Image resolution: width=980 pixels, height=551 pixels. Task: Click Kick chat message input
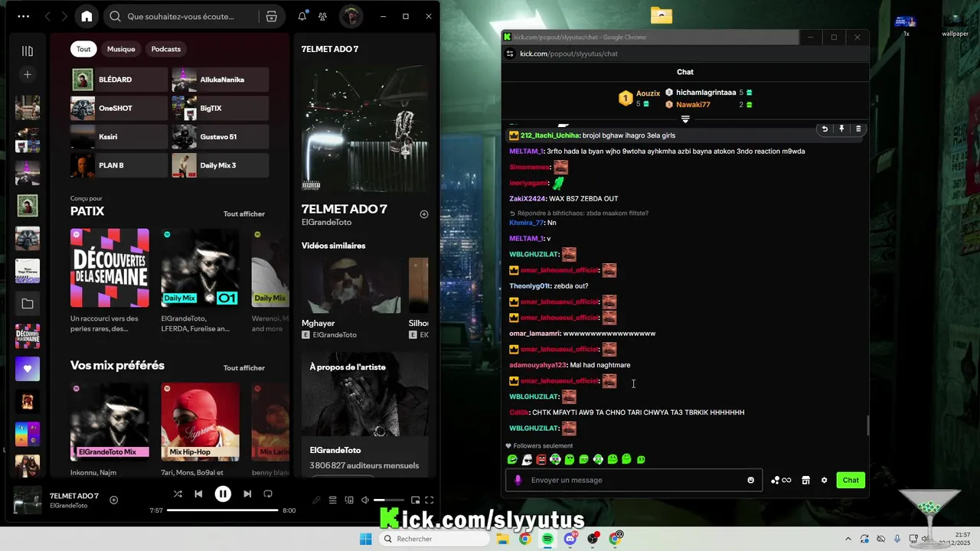click(634, 481)
